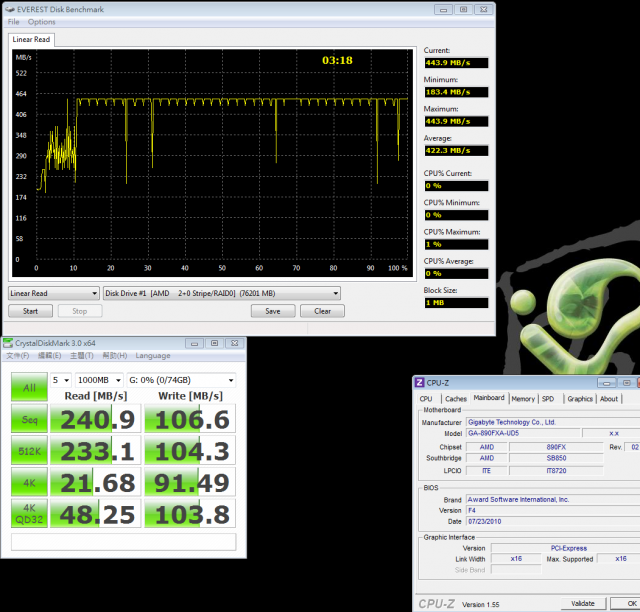Open File menu in EVEREST Disk Benchmark
Screen dimensions: 640x612
[x=13, y=22]
